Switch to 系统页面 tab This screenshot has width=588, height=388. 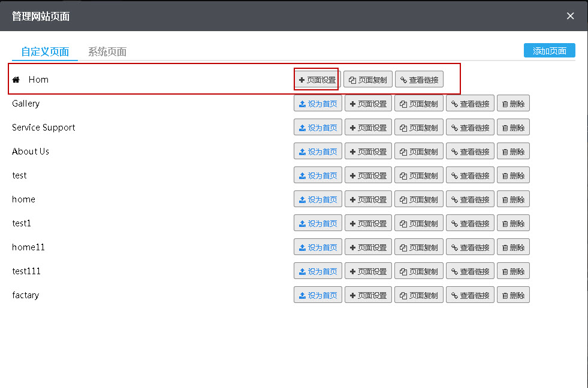pyautogui.click(x=107, y=51)
